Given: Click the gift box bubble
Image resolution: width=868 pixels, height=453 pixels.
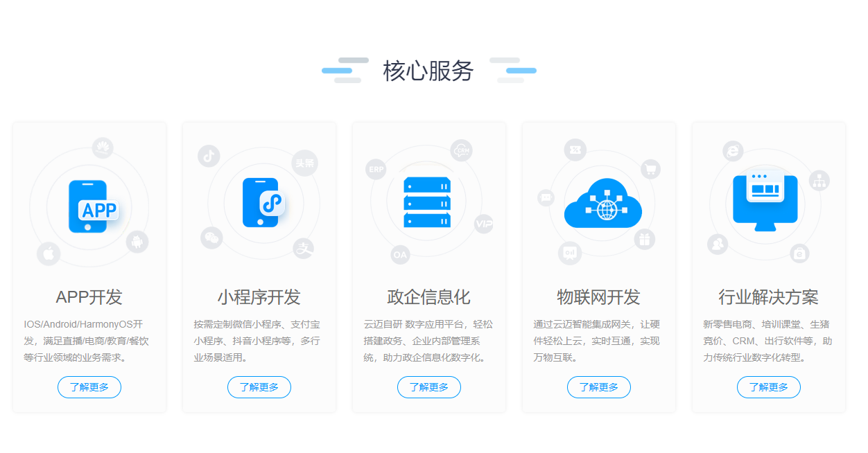Looking at the screenshot, I should (x=645, y=240).
